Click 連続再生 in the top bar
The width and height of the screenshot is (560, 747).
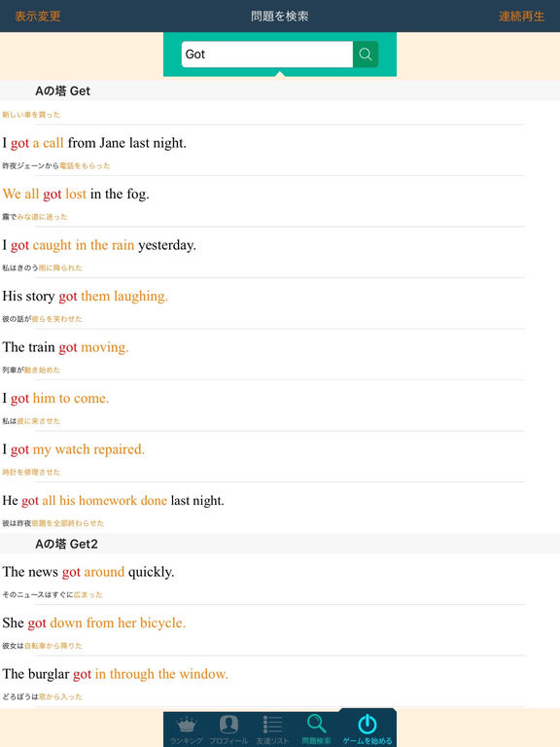[x=521, y=16]
